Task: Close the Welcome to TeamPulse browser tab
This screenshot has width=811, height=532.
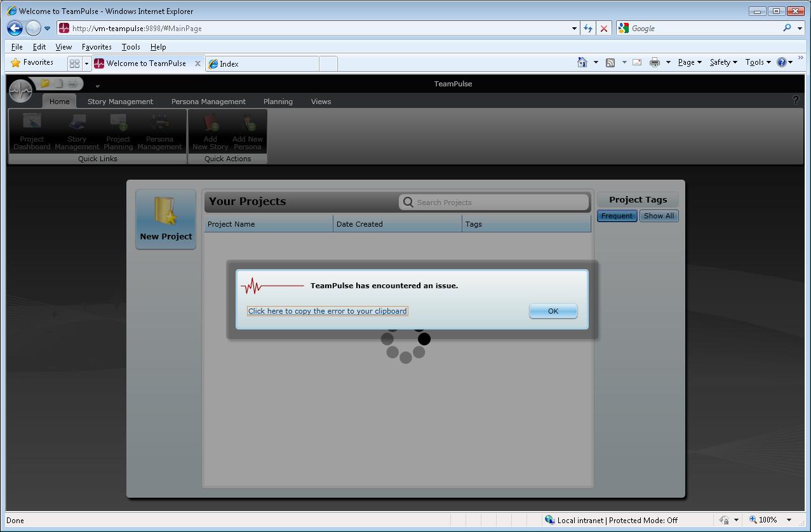Action: coord(198,63)
